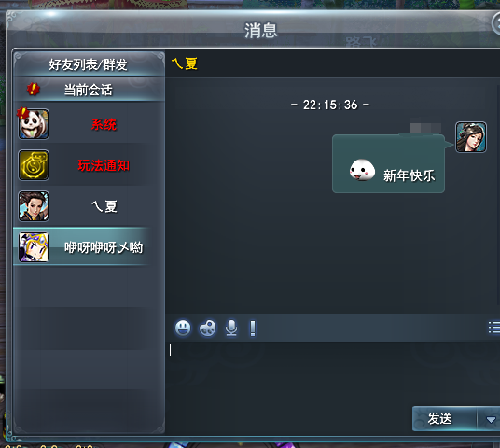Expand the send options dropdown arrow
The width and height of the screenshot is (500, 448).
tap(491, 419)
